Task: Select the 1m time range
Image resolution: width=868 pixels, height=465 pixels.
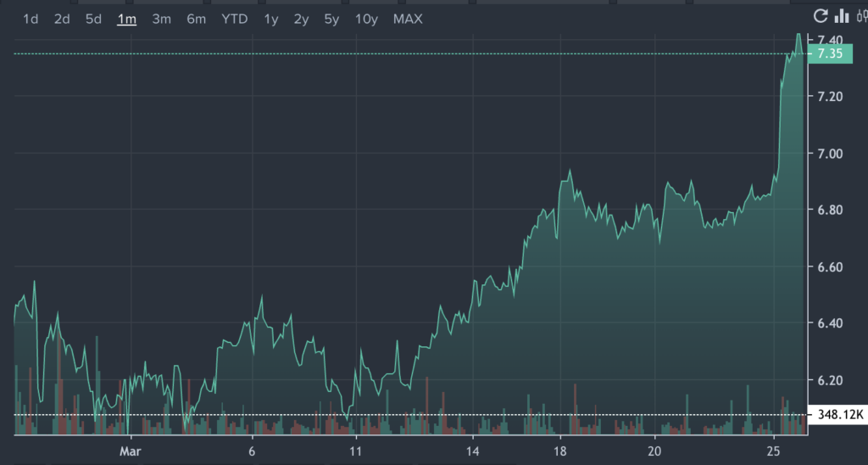Action: point(127,20)
